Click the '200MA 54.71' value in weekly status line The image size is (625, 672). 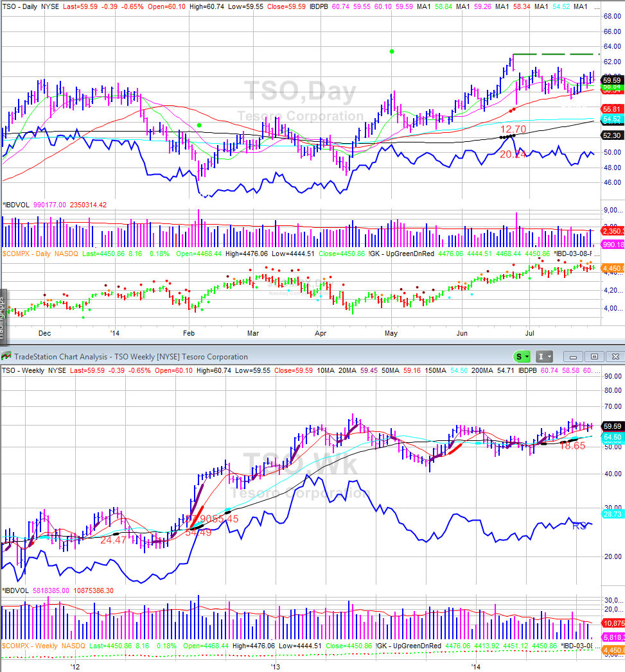click(x=493, y=370)
